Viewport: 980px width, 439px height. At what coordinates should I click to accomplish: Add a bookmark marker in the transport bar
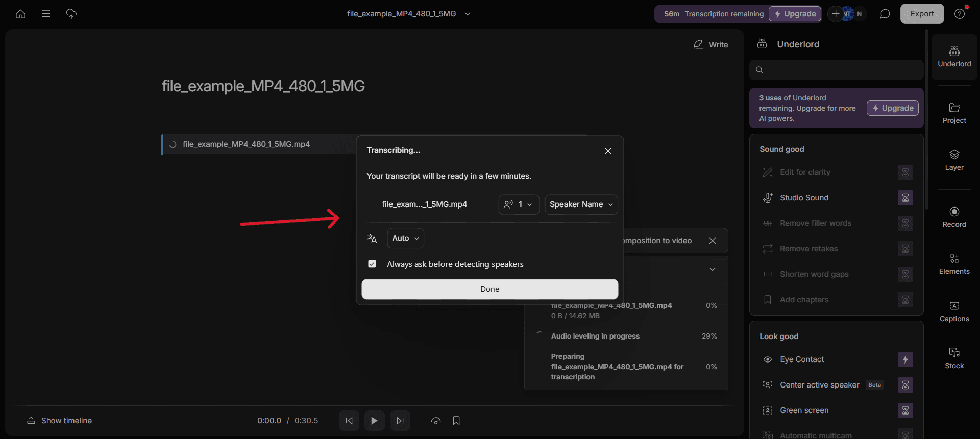[x=456, y=421]
